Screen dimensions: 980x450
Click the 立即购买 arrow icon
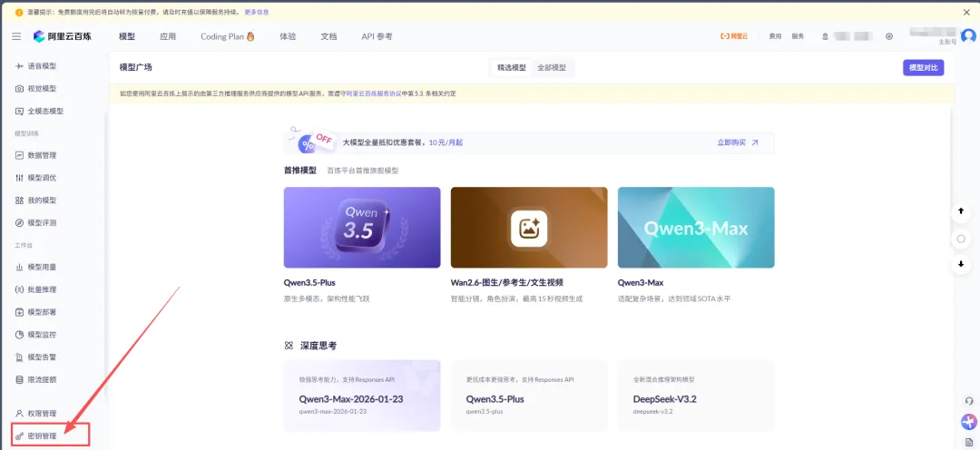[754, 142]
